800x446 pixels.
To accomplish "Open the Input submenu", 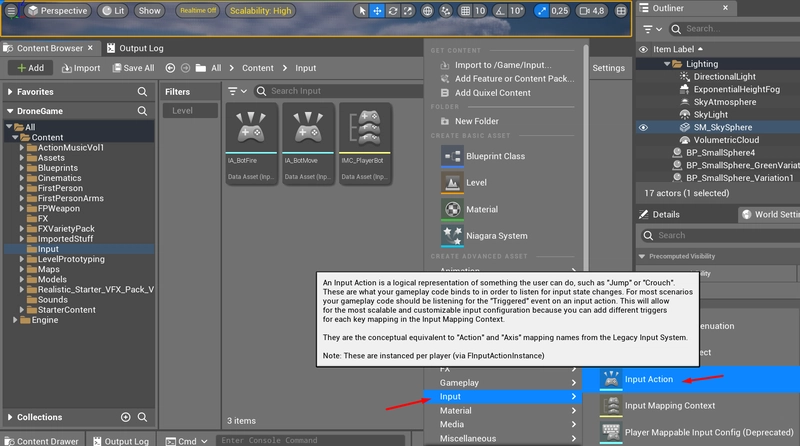I will point(503,397).
